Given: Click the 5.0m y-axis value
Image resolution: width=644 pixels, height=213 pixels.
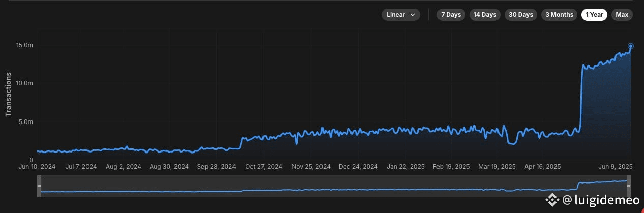Looking at the screenshot, I should tap(26, 122).
